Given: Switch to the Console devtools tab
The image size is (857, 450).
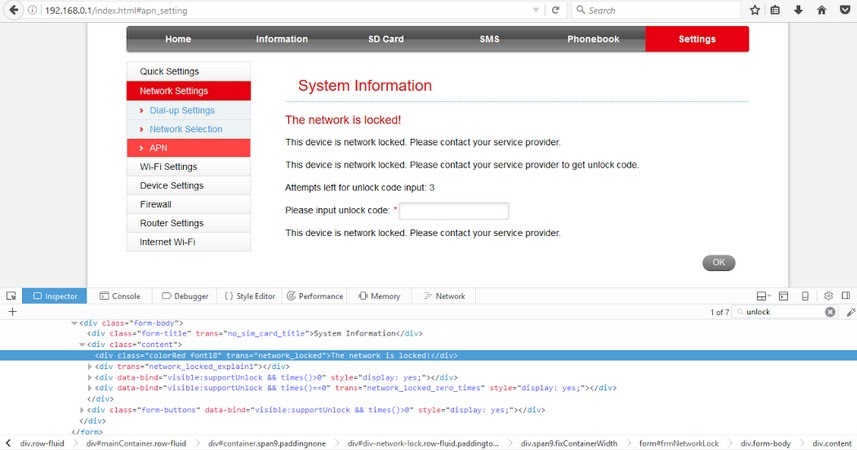Looking at the screenshot, I should [x=120, y=296].
